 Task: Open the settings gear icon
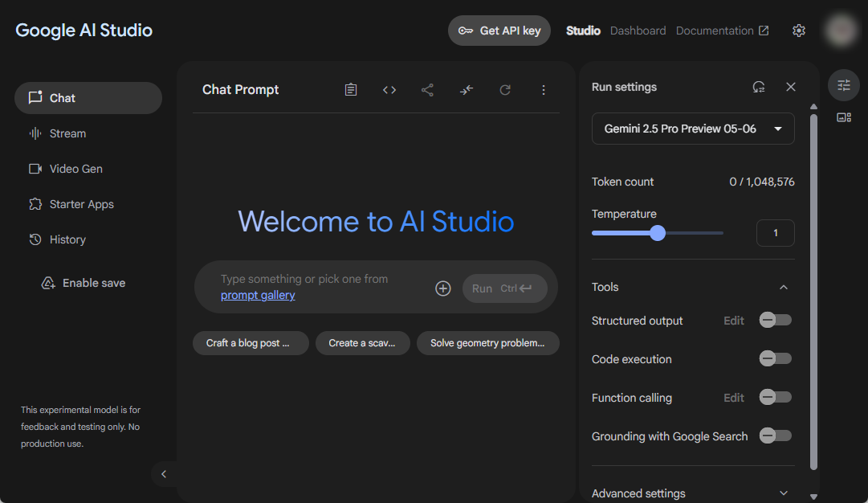[x=798, y=31]
